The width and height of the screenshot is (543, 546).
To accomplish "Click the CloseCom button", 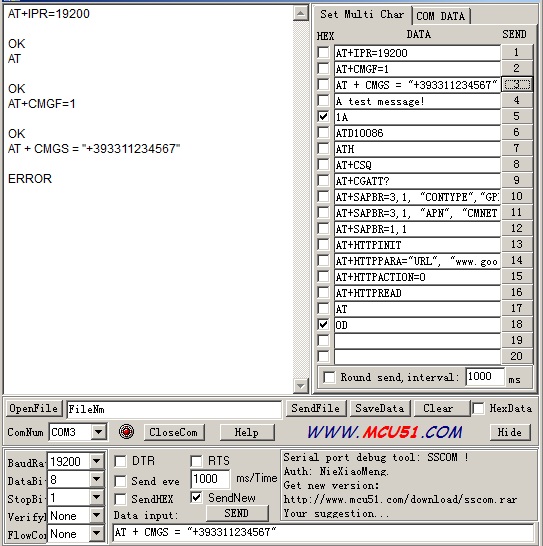I will [x=174, y=432].
